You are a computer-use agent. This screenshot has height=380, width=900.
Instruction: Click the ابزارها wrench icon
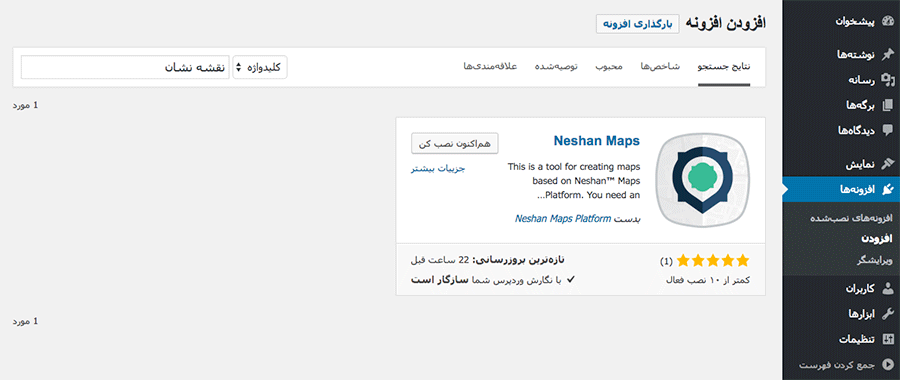coord(887,313)
